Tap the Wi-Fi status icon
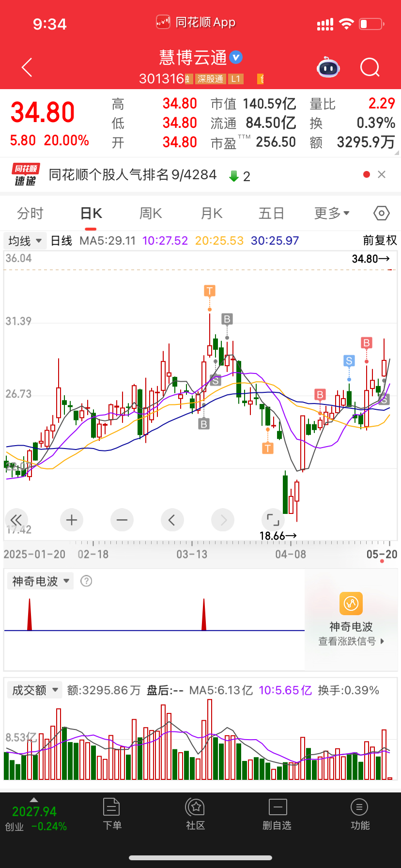The image size is (401, 868). pyautogui.click(x=346, y=24)
